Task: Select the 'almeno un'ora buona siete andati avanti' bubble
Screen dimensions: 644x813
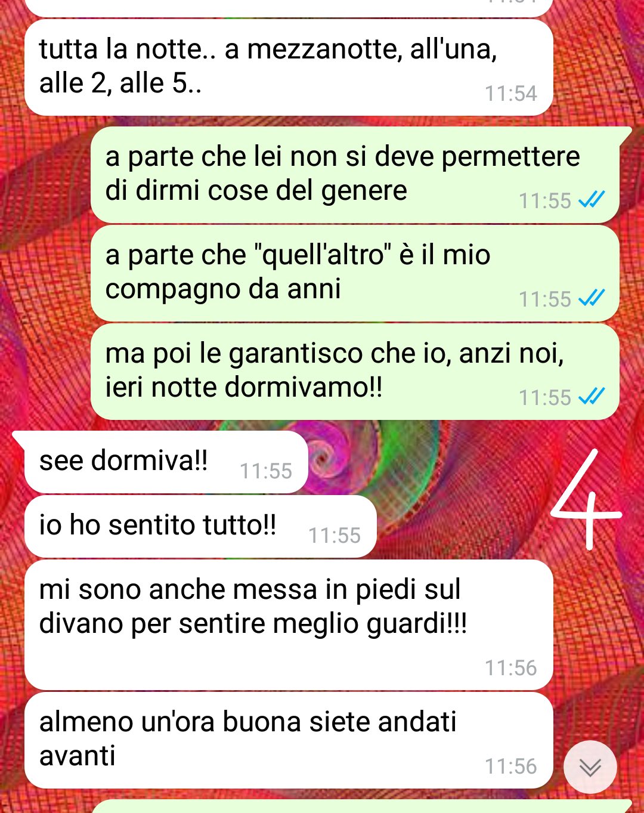Action: 289,740
